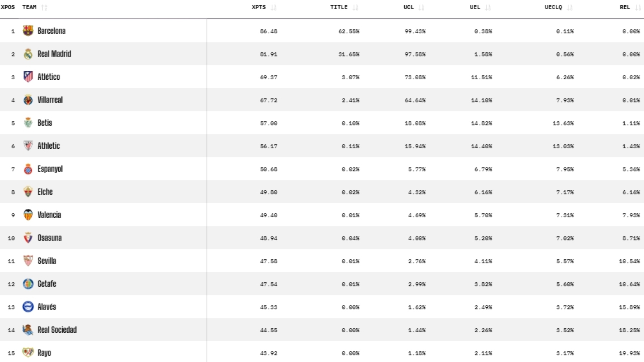The width and height of the screenshot is (644, 362).
Task: Sort table by TEAM column arrows
Action: (x=44, y=8)
